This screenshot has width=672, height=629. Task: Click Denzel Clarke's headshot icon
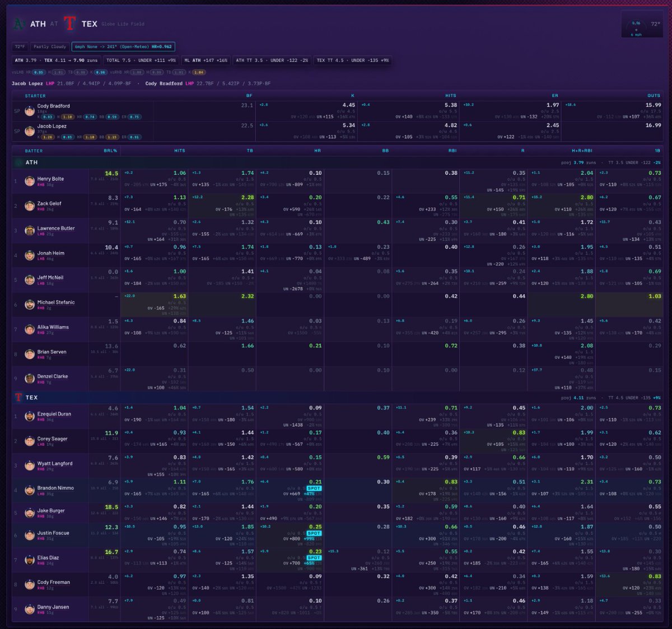point(30,379)
